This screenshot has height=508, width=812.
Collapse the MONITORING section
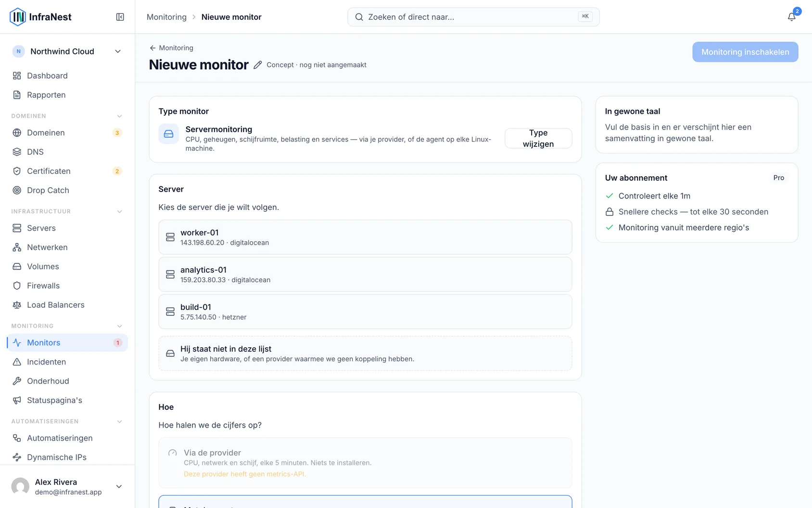119,326
